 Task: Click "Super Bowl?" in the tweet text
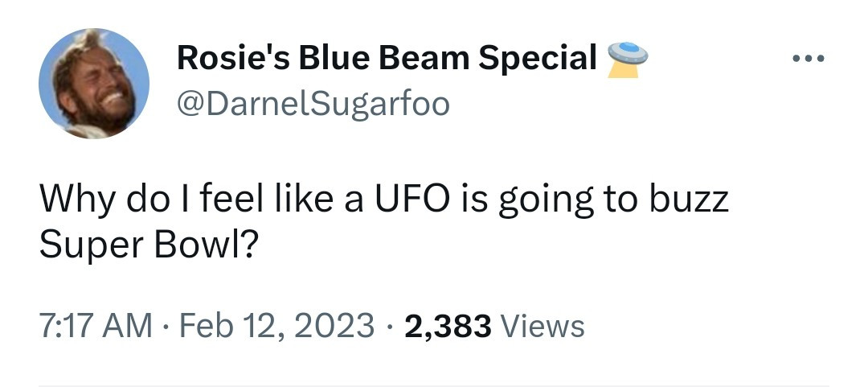click(148, 246)
